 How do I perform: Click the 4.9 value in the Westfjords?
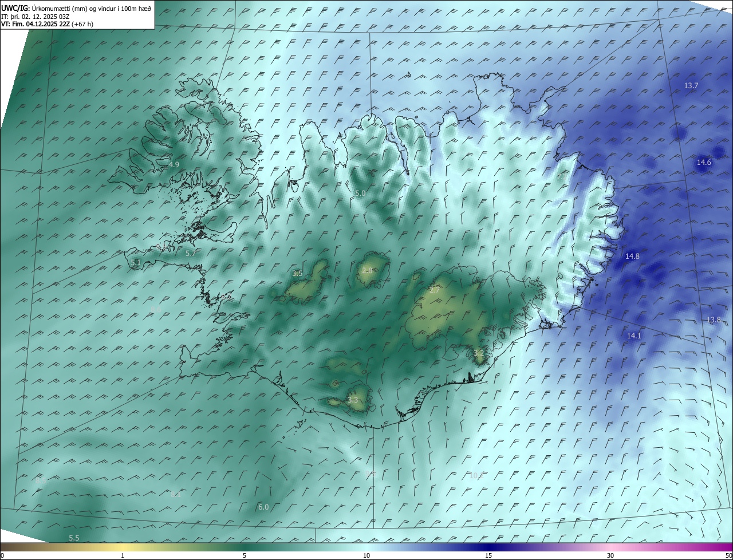pyautogui.click(x=174, y=164)
